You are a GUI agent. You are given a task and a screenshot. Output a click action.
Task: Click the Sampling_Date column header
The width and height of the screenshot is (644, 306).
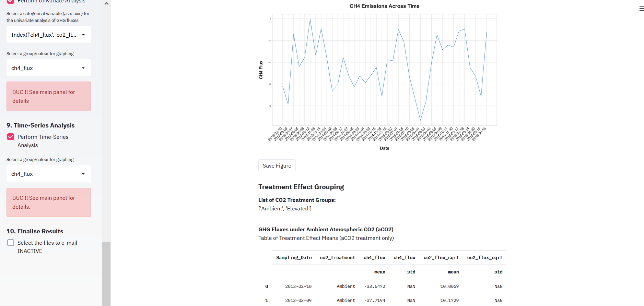click(x=294, y=258)
